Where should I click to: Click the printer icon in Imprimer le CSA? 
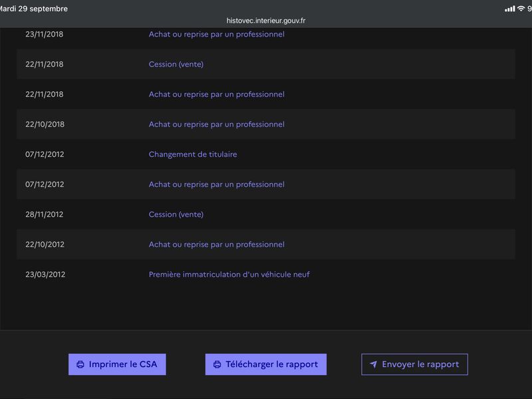80,364
